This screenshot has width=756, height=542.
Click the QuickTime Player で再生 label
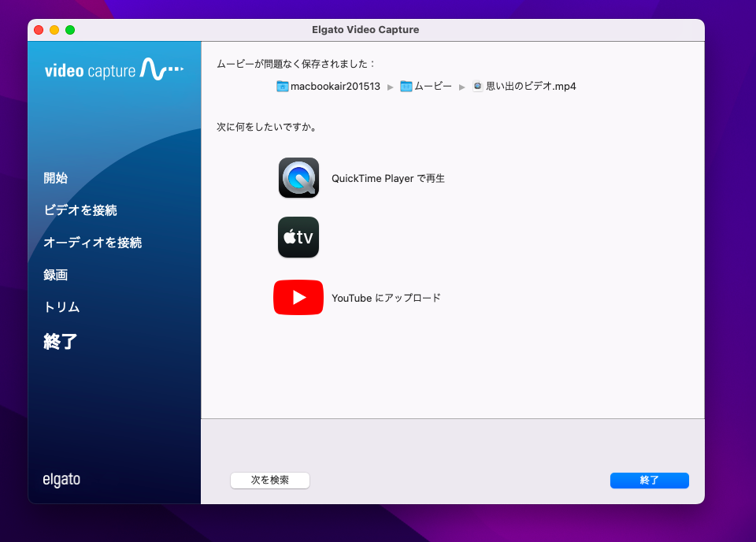click(x=388, y=179)
